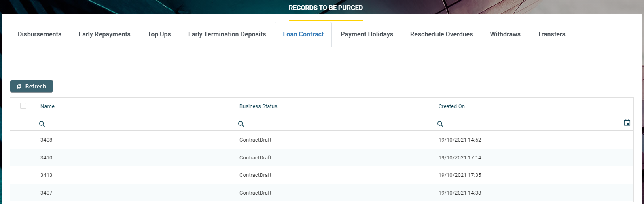Select the Early Termination Deposits tab
The height and width of the screenshot is (204, 644).
point(227,34)
